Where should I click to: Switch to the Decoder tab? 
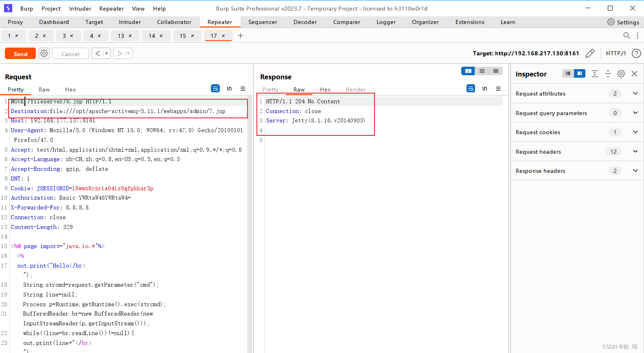tap(305, 22)
